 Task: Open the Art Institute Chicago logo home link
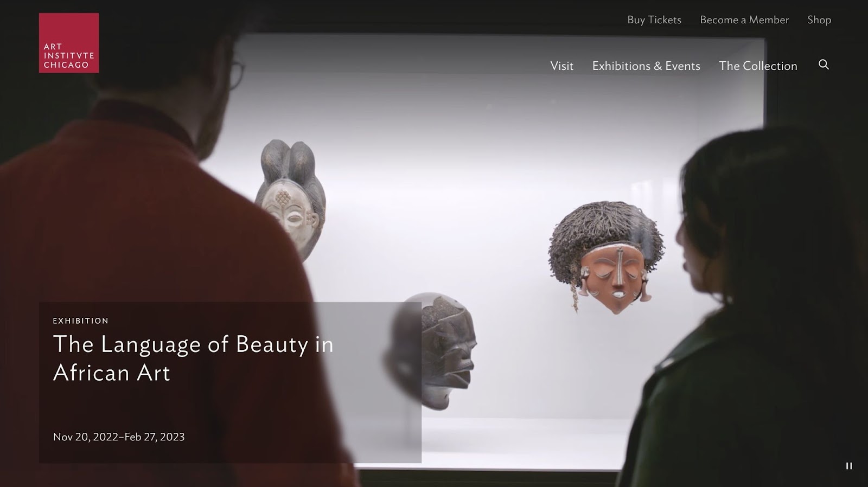pyautogui.click(x=69, y=43)
